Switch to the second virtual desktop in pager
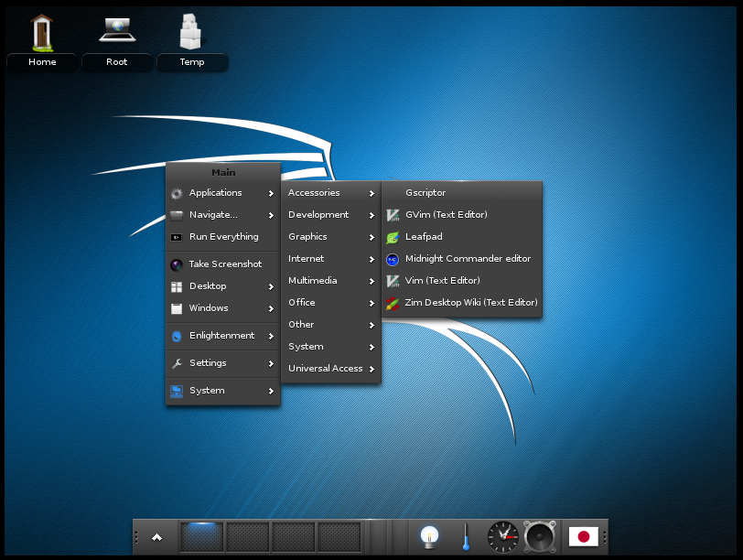The height and width of the screenshot is (560, 743). click(248, 537)
